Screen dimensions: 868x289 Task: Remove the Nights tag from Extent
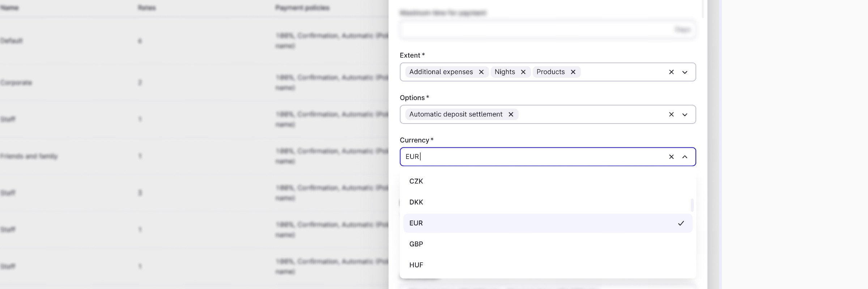pyautogui.click(x=523, y=72)
